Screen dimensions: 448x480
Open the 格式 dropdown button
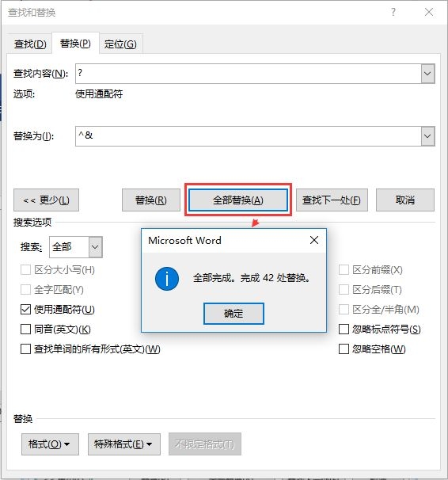(x=50, y=444)
